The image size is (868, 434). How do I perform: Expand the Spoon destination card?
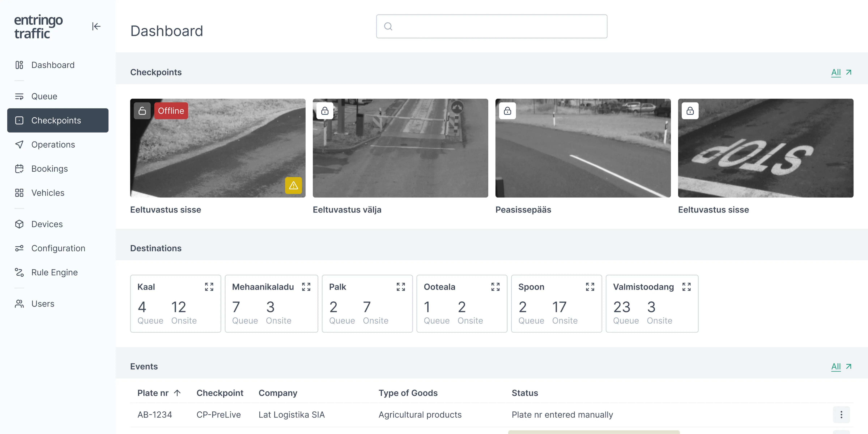pos(590,287)
